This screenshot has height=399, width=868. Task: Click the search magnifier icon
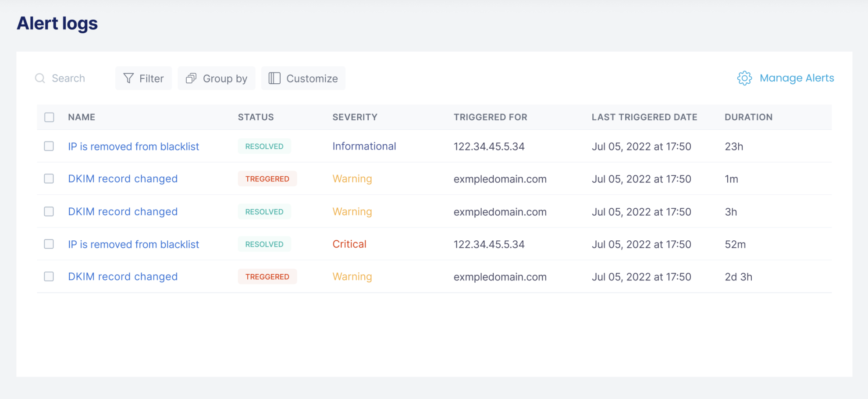click(x=40, y=78)
